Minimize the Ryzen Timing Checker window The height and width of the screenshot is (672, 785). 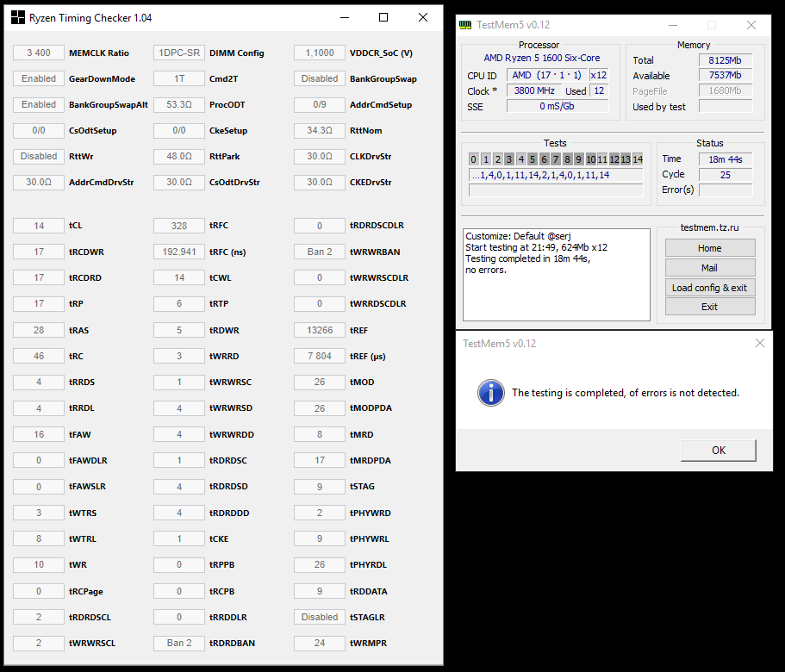[x=345, y=17]
